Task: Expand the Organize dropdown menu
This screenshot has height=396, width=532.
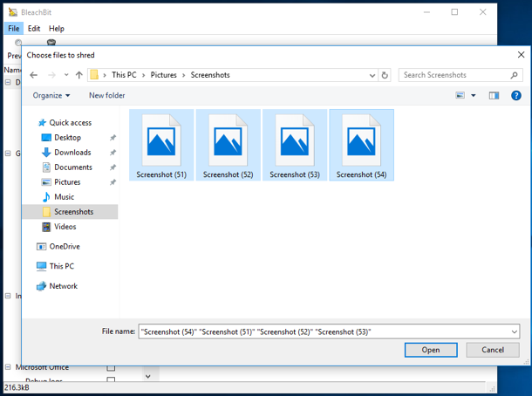Action: tap(52, 95)
